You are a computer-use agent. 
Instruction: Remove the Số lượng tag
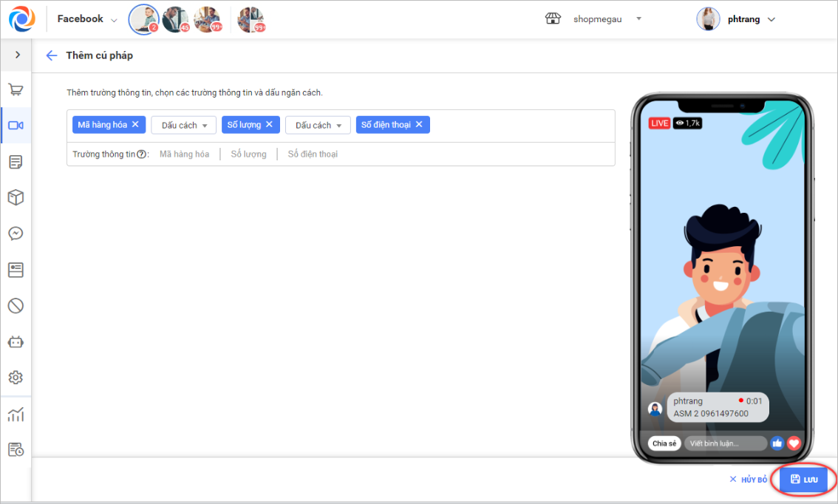tap(269, 125)
